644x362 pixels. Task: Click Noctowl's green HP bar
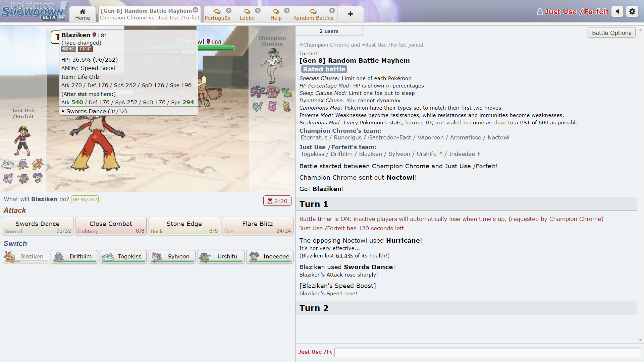pos(216,48)
